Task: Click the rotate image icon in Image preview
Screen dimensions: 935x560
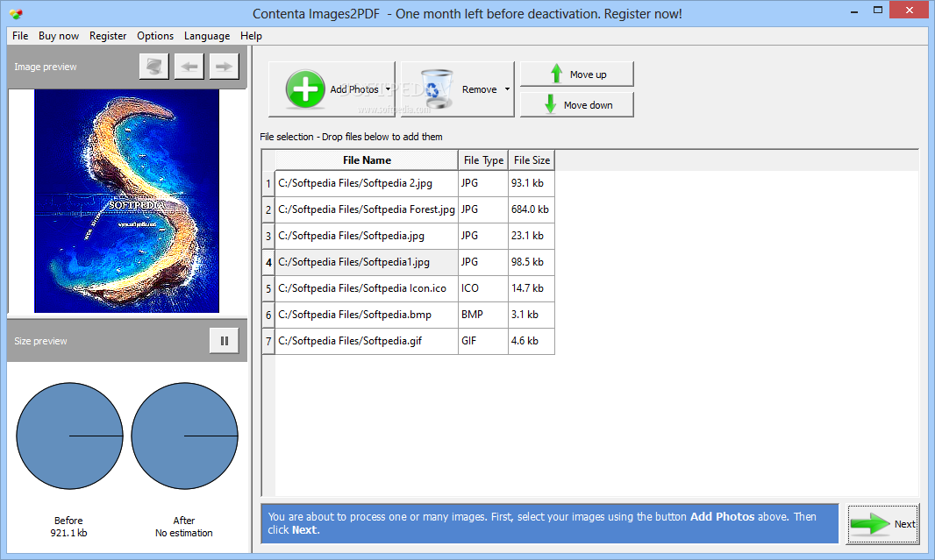Action: pos(153,66)
